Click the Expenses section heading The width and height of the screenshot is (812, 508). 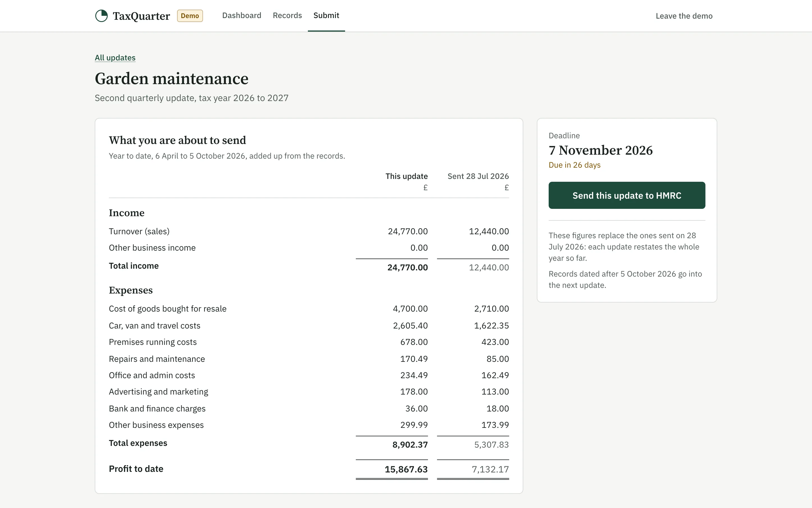tap(131, 290)
